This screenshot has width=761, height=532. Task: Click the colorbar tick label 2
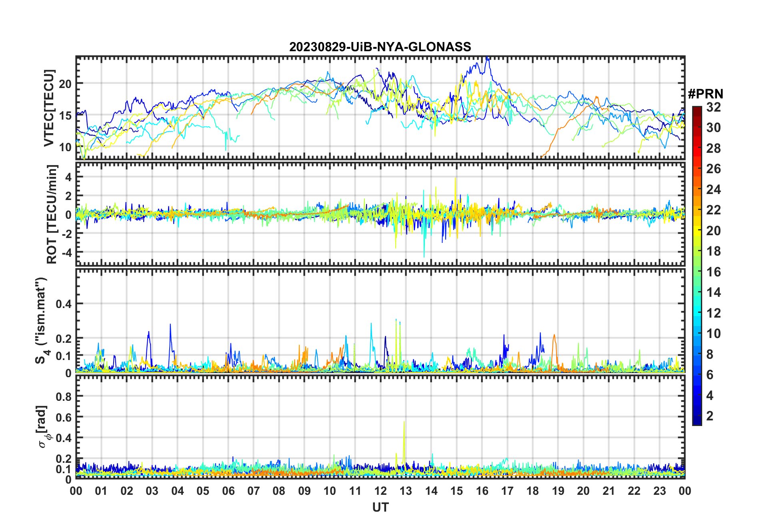pos(710,416)
